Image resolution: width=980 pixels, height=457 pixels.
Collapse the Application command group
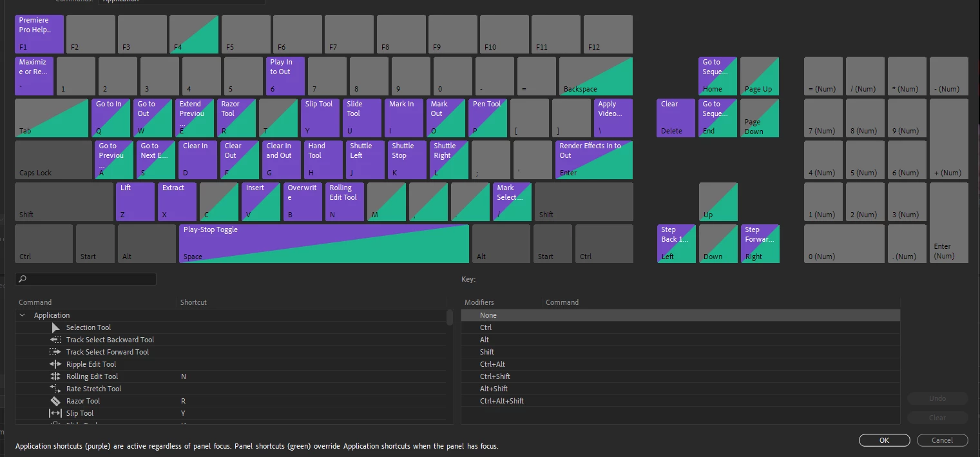tap(23, 315)
